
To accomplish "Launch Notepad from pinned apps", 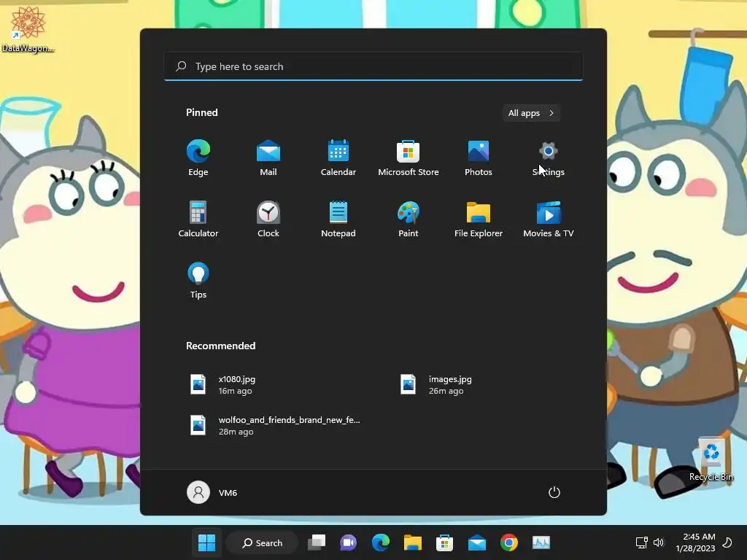I will (338, 219).
